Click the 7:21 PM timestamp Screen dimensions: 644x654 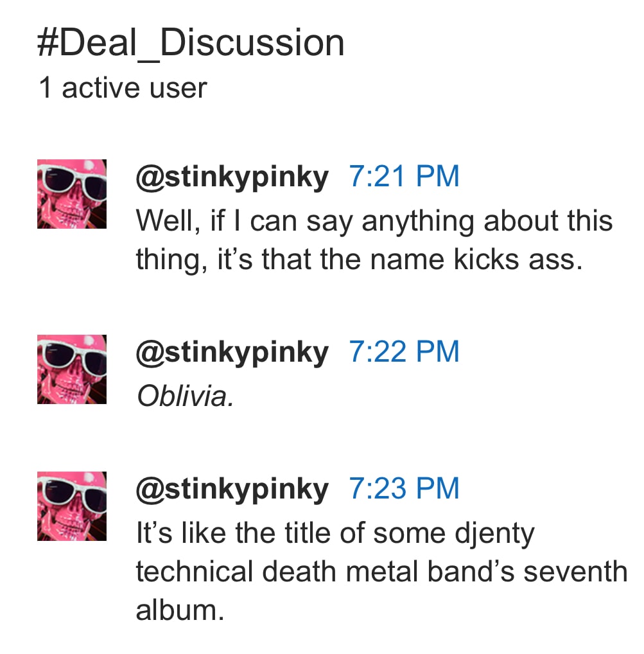405,177
